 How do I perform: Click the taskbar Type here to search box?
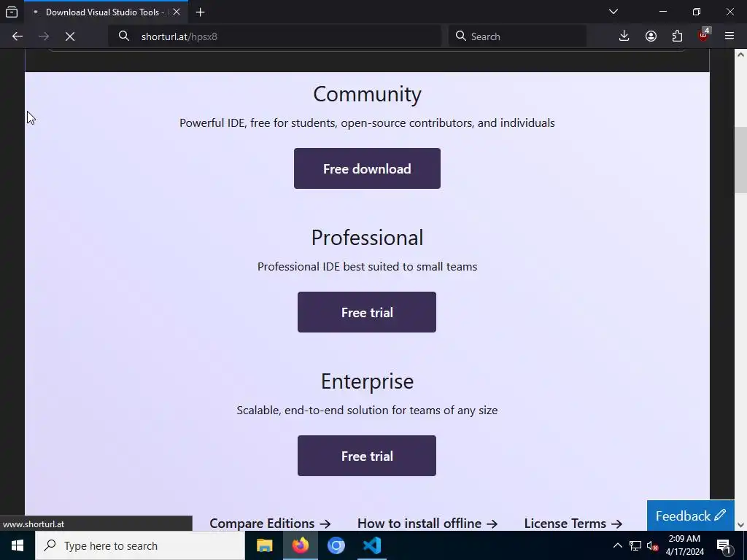pos(140,545)
